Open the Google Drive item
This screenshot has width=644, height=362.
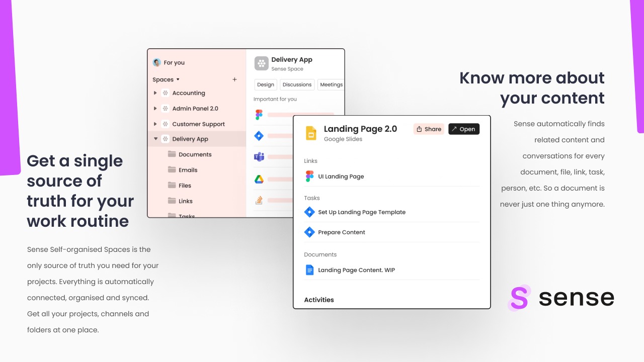click(x=259, y=179)
